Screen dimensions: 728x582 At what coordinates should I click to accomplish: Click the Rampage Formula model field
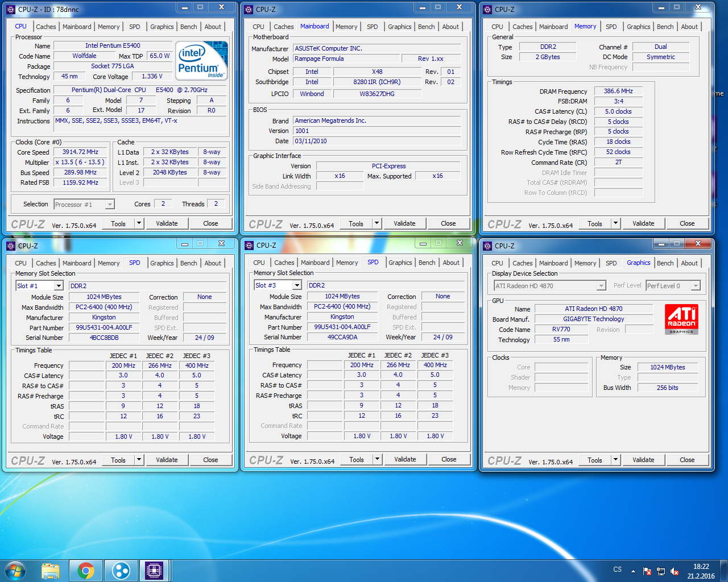[x=346, y=59]
